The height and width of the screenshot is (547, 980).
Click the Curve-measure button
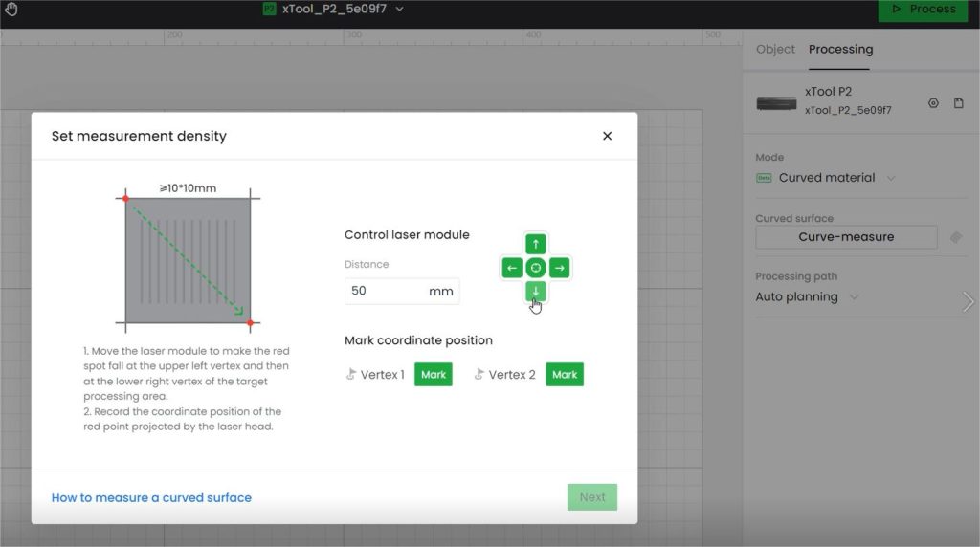pos(846,236)
